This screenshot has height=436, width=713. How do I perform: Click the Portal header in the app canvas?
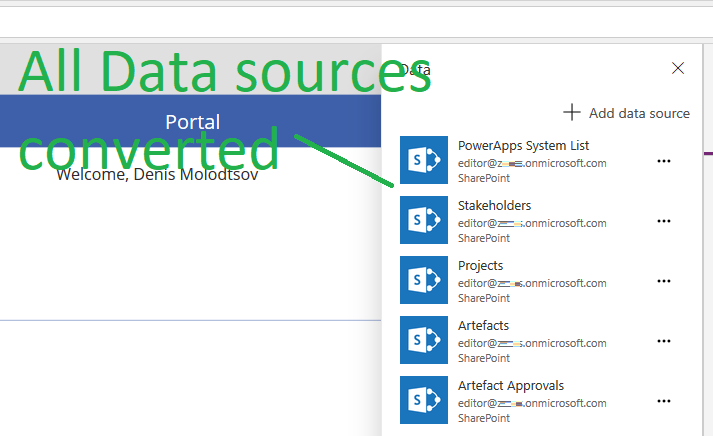pos(191,121)
